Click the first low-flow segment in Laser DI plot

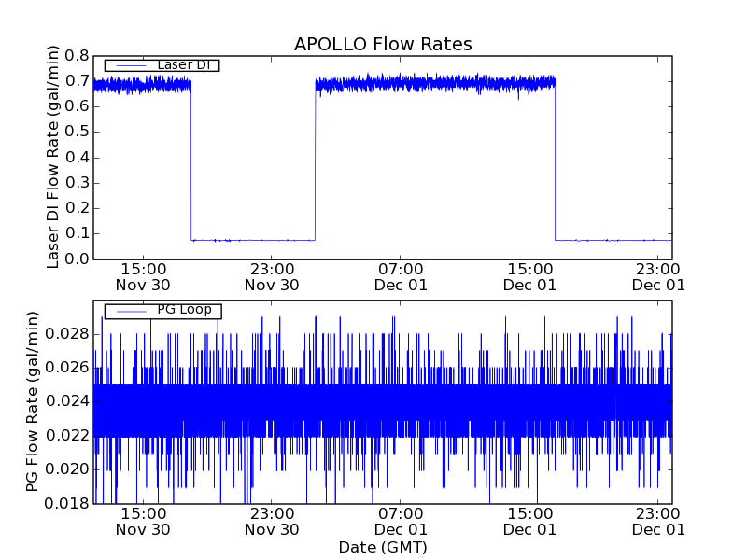252,240
